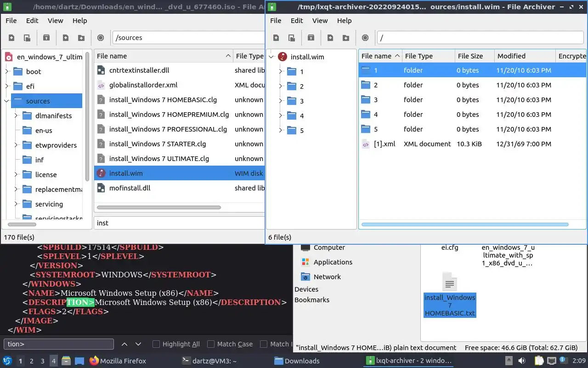
Task: Expand folder 1 in install.wim tree
Action: click(x=281, y=71)
